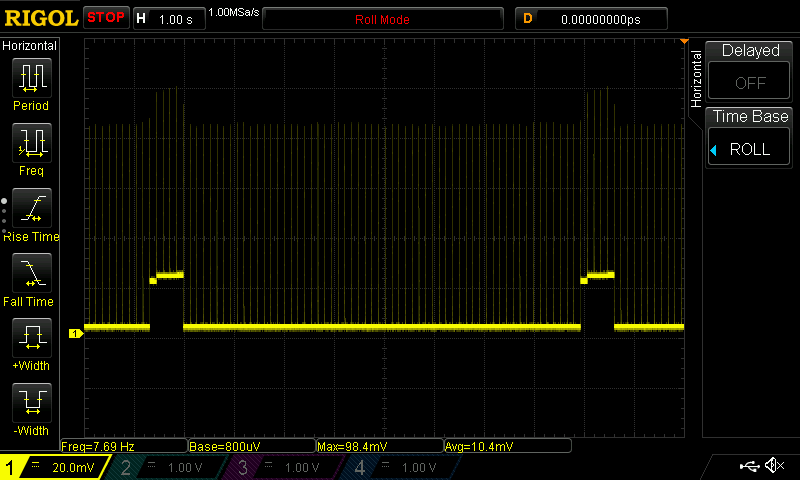The image size is (800, 480).
Task: Select the -Width measurement icon
Action: 32,402
